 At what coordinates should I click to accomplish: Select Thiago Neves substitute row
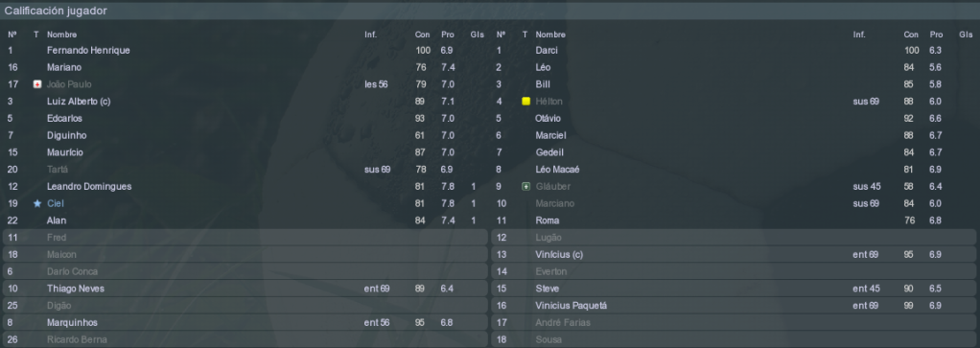point(245,289)
